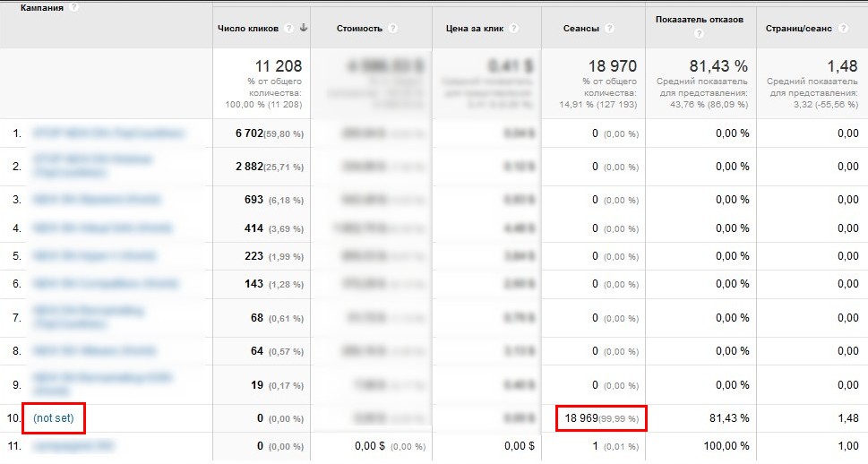The height and width of the screenshot is (464, 868).
Task: Select sessions cell 0 (0,00 %) in row 1
Action: click(x=615, y=133)
